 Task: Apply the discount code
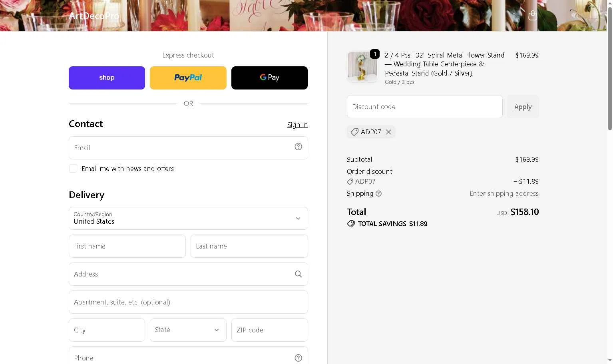tap(523, 107)
